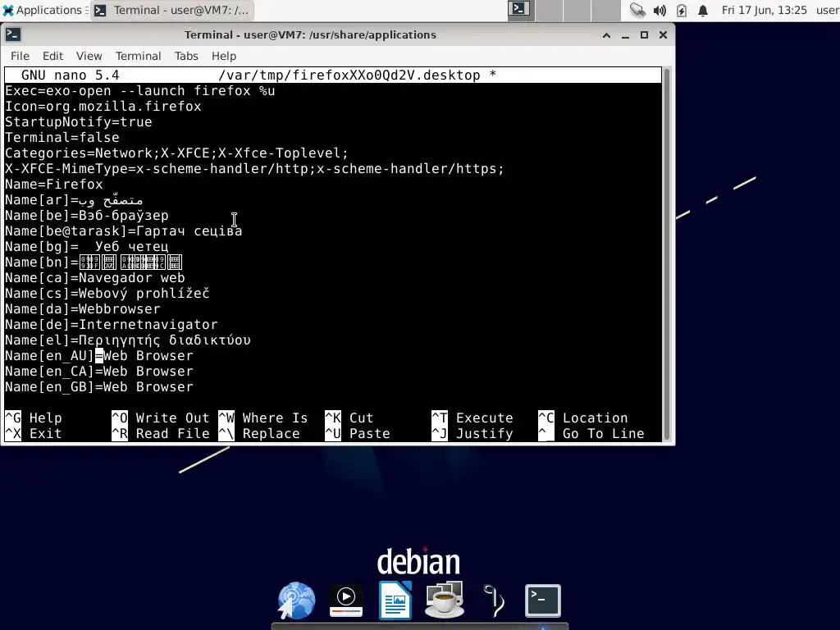This screenshot has height=630, width=840.
Task: Launch the document writer dock icon
Action: tap(395, 600)
